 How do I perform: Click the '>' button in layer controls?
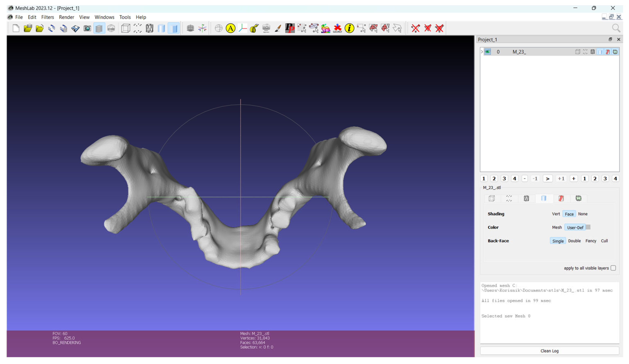pos(547,179)
